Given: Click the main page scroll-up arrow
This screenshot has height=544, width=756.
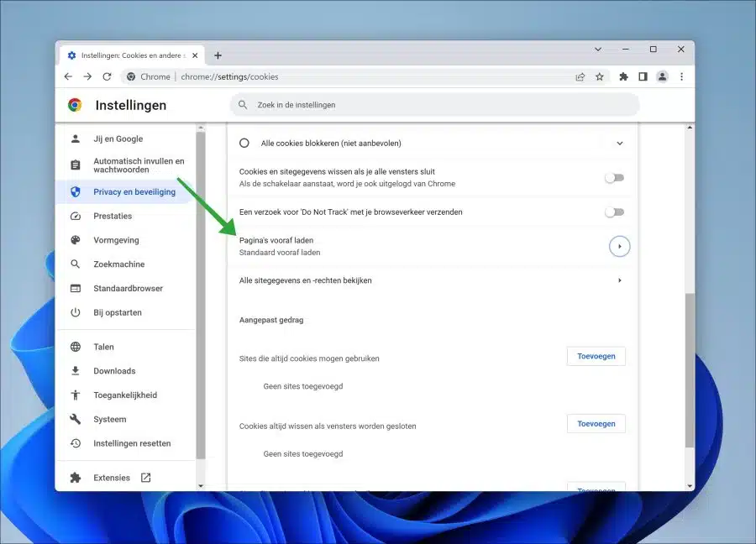Looking at the screenshot, I should tap(690, 128).
